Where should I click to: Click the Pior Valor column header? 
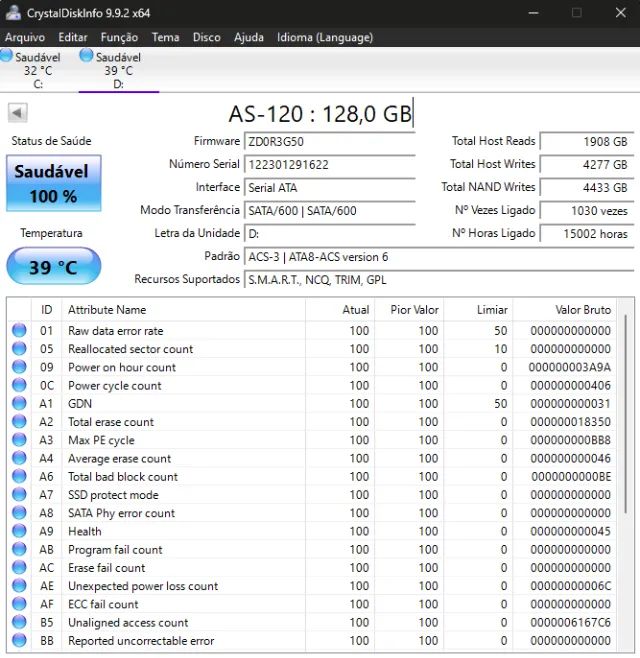click(x=409, y=310)
